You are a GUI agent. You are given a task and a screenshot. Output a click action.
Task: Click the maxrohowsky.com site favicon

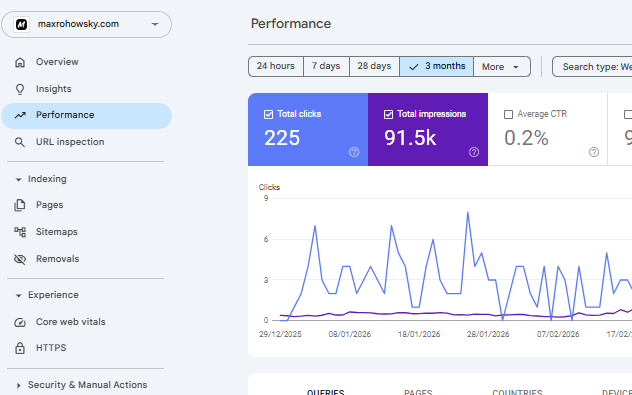pyautogui.click(x=21, y=25)
